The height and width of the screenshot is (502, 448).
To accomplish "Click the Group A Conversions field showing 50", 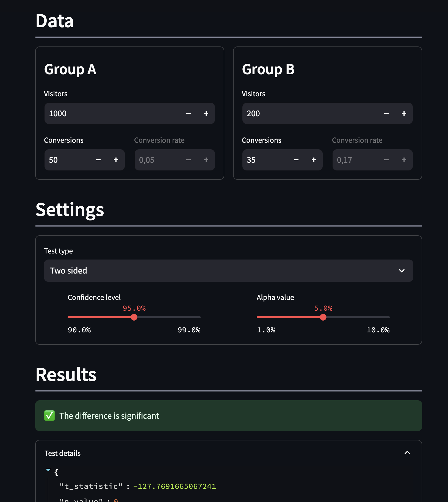I will 69,160.
